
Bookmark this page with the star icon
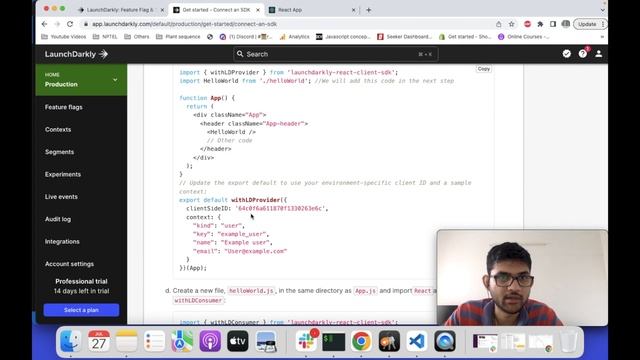click(511, 24)
